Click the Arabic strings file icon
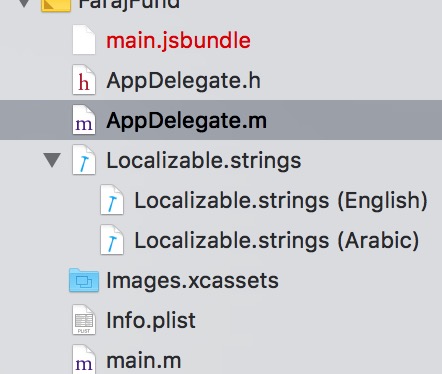Screen dimensions: 442x374 point(112,240)
